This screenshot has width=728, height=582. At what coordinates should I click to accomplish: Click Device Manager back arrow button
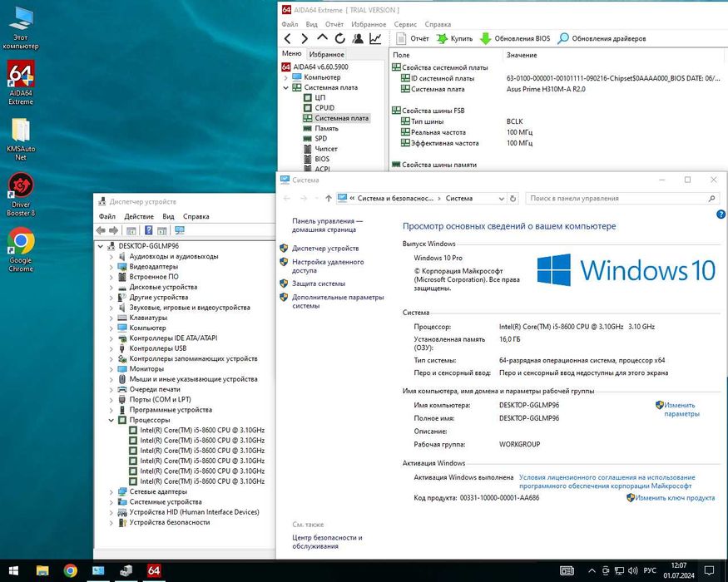(x=101, y=230)
